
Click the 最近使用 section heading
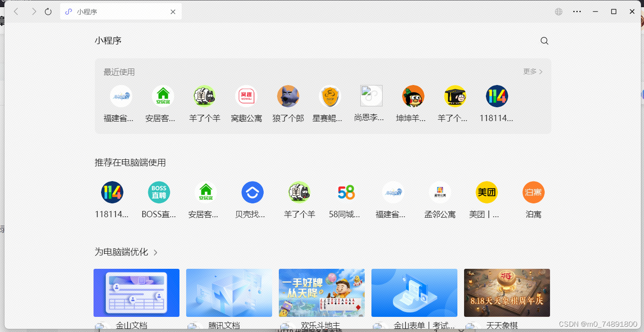pos(119,72)
